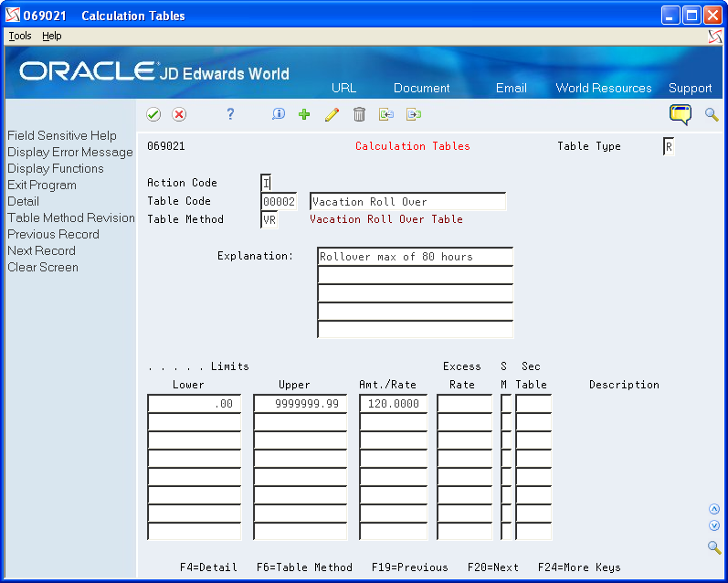Click the Lower limit field showing .00
Viewport: 728px width, 583px height.
195,404
